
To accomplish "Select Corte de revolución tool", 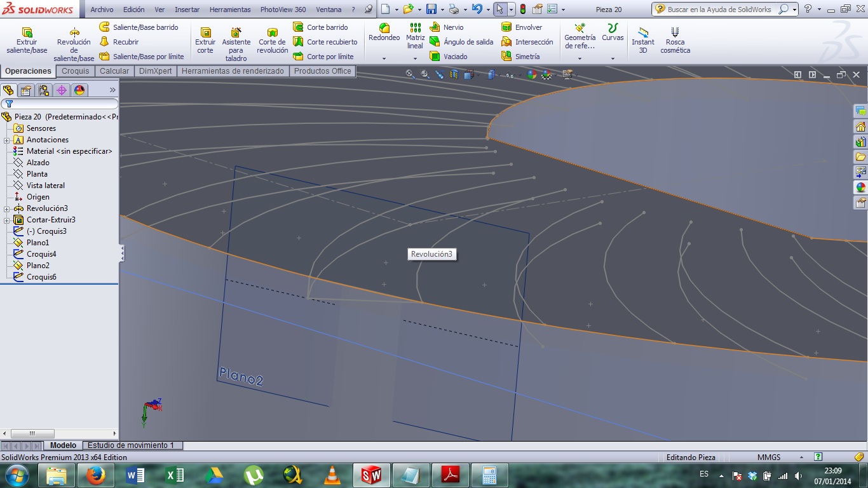I will pos(273,41).
